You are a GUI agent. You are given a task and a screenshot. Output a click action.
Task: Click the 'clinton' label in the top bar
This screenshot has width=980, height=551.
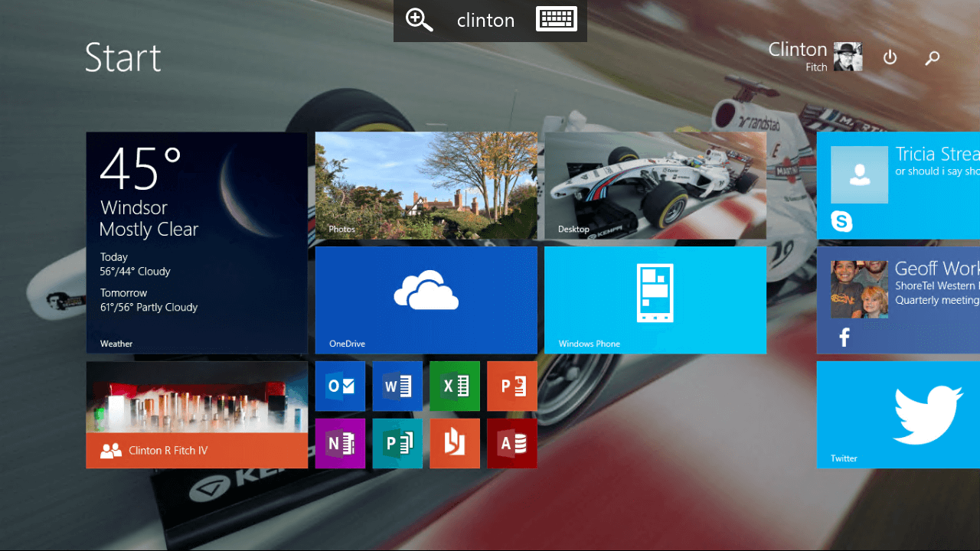point(485,21)
